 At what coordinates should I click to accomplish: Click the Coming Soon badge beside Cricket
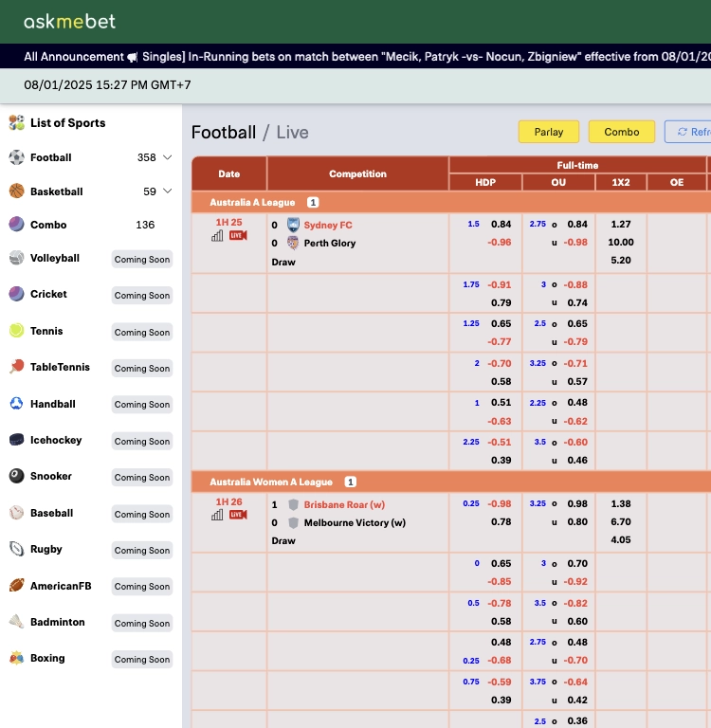click(x=142, y=296)
